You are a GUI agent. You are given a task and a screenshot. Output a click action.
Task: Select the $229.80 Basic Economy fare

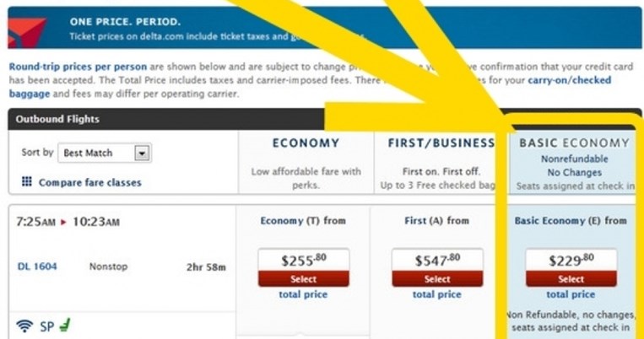(571, 279)
